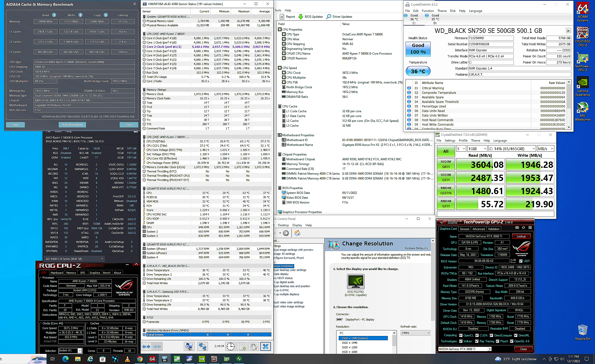Click the HWiNFO expand arrows icon

(146, 347)
